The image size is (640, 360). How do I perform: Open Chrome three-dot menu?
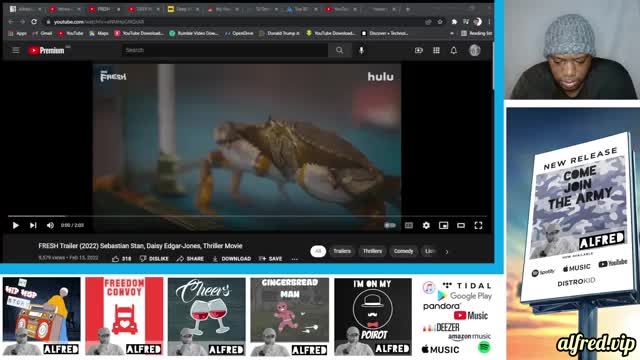(489, 22)
